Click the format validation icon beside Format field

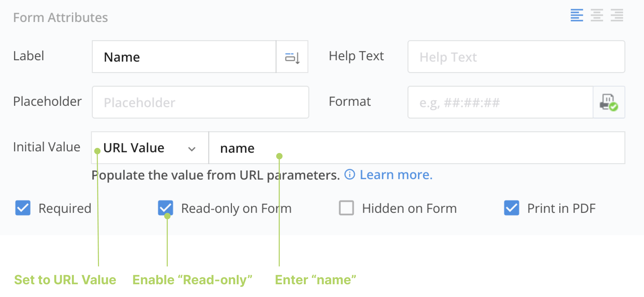pyautogui.click(x=609, y=102)
